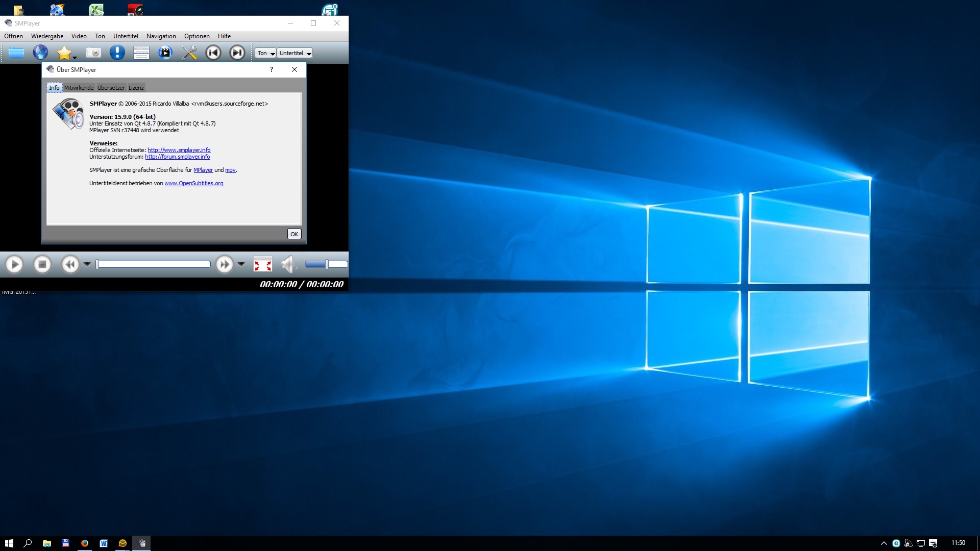The width and height of the screenshot is (980, 551).
Task: Go to the previous track in the toolbar
Action: [213, 53]
